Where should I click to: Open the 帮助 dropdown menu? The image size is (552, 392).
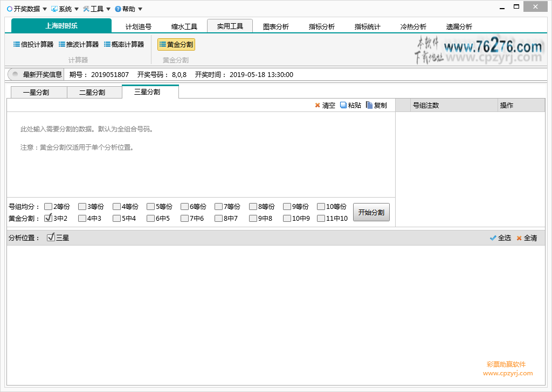click(128, 9)
